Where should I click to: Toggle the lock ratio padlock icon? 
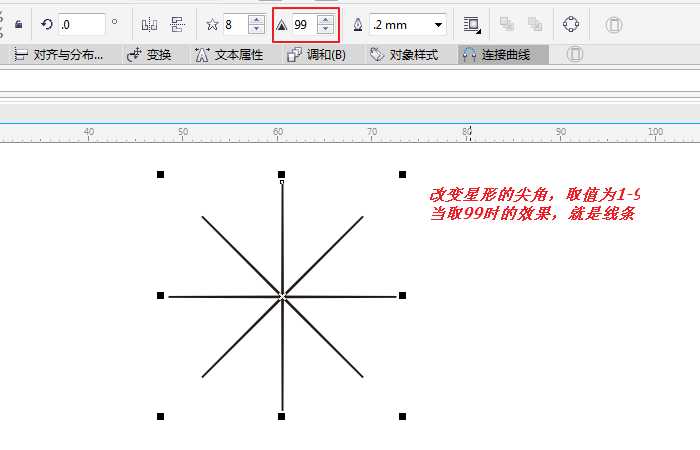[19, 24]
